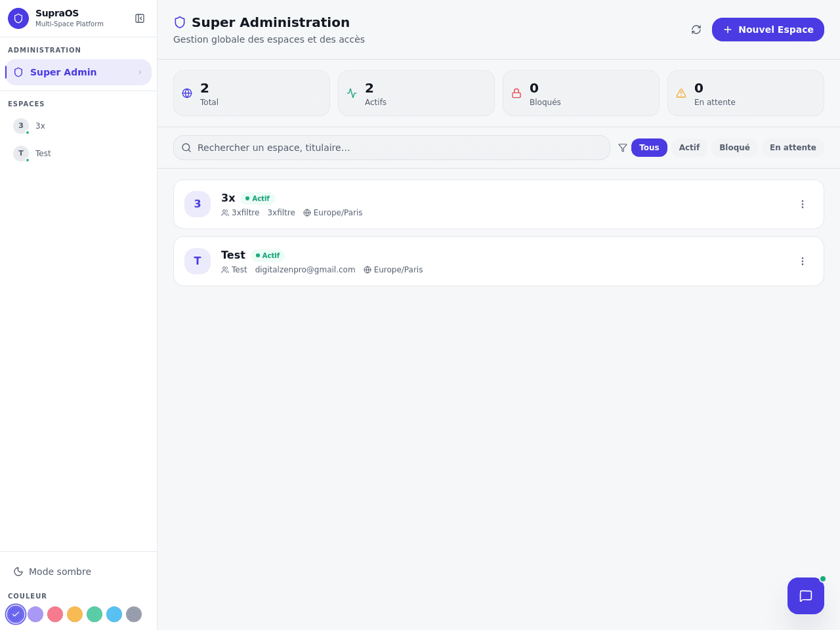This screenshot has height=630, width=840.
Task: Click users icon in Test card
Action: click(225, 270)
